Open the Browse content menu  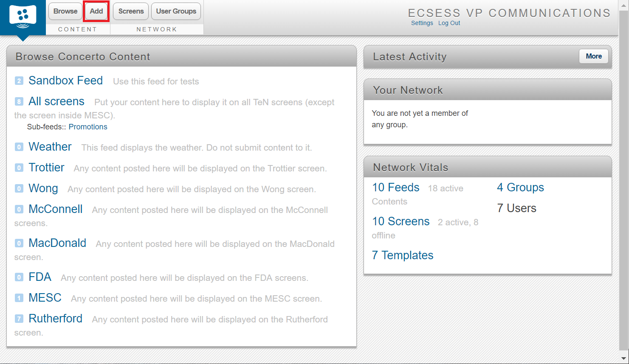[65, 11]
